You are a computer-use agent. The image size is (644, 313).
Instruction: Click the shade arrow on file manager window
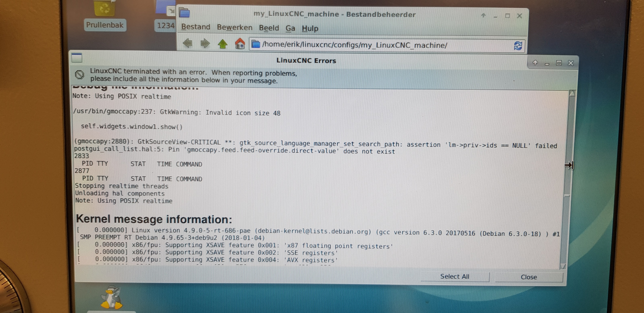point(483,15)
